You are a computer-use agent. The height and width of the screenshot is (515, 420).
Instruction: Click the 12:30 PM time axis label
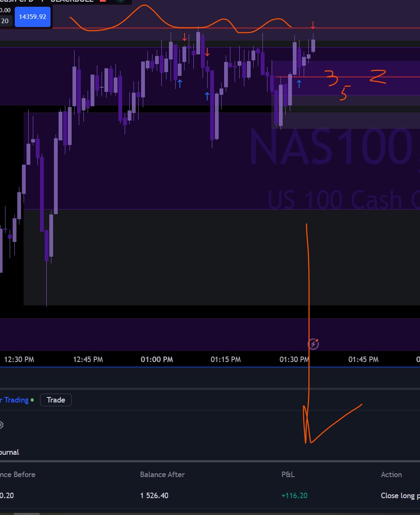point(19,359)
